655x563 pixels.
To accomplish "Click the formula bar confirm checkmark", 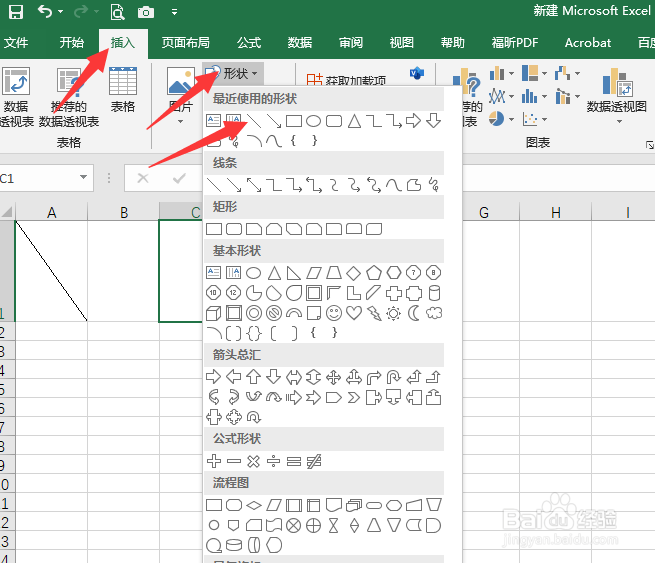I will click(x=179, y=178).
